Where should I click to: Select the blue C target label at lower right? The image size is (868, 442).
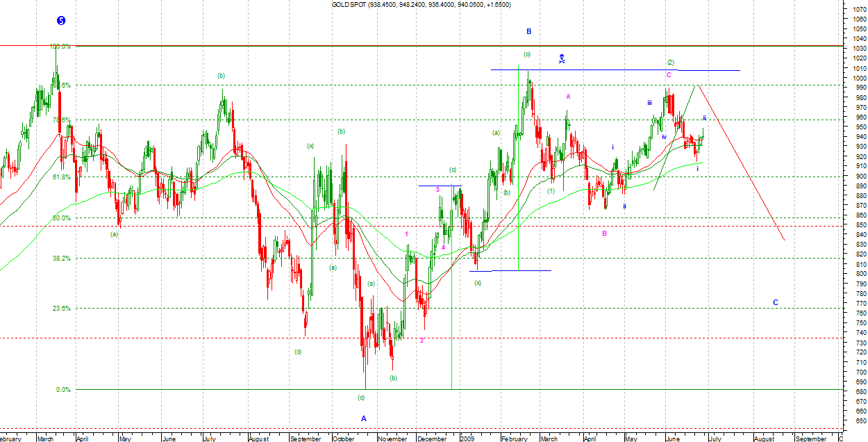pos(776,302)
